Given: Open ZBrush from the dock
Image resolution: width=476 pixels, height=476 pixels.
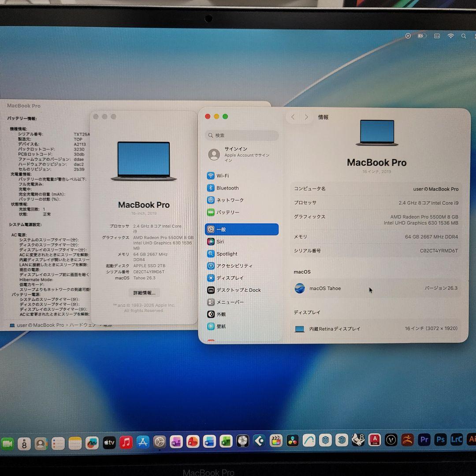Looking at the screenshot, I should (407, 439).
